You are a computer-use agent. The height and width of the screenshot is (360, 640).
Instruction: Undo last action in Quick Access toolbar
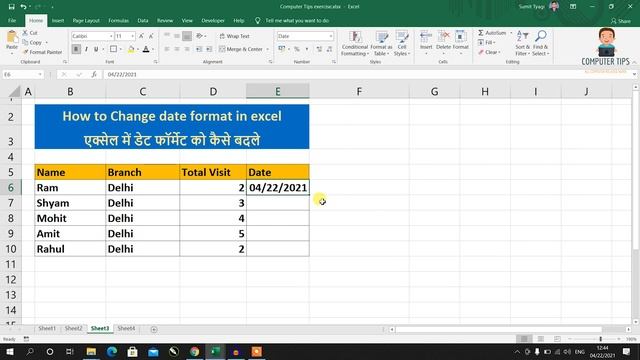23,7
